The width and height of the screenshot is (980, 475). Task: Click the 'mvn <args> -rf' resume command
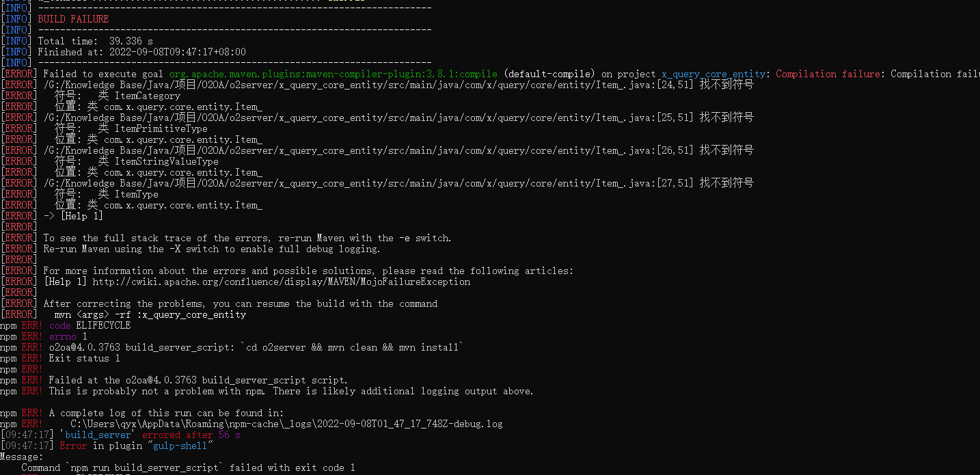150,314
